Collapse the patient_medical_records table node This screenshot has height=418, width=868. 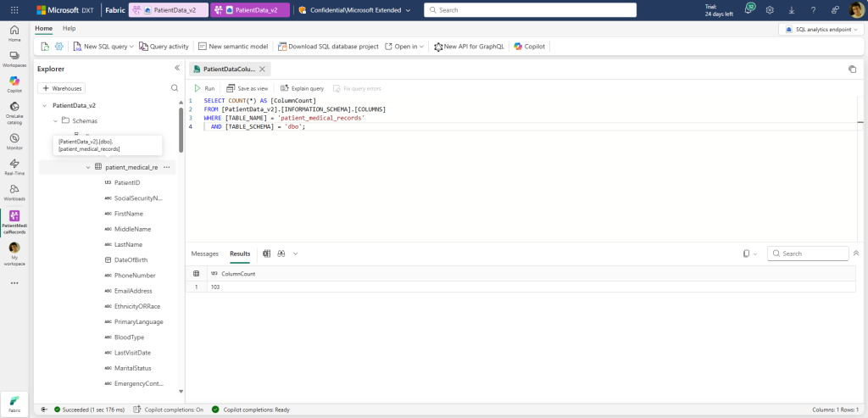coord(88,167)
